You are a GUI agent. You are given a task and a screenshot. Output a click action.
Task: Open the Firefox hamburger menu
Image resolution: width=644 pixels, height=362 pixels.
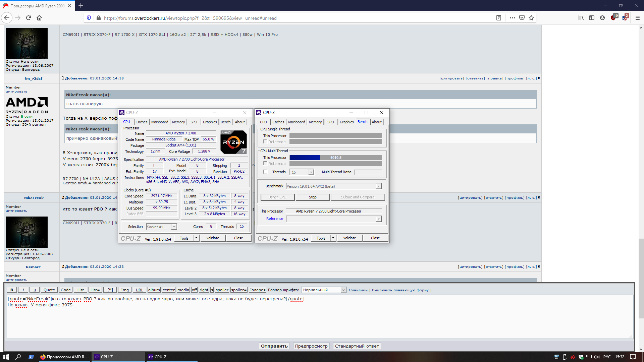[x=638, y=18]
